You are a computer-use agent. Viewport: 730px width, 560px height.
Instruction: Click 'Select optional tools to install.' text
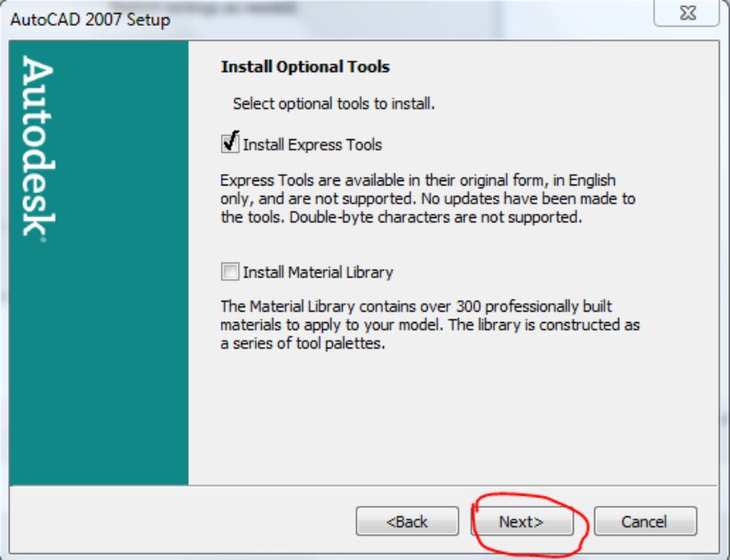click(x=334, y=103)
